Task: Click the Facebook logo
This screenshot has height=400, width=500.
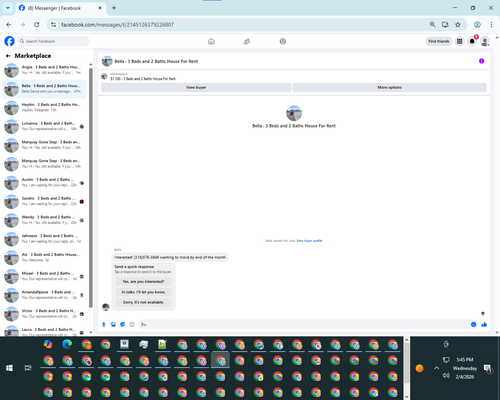Action: pyautogui.click(x=9, y=41)
